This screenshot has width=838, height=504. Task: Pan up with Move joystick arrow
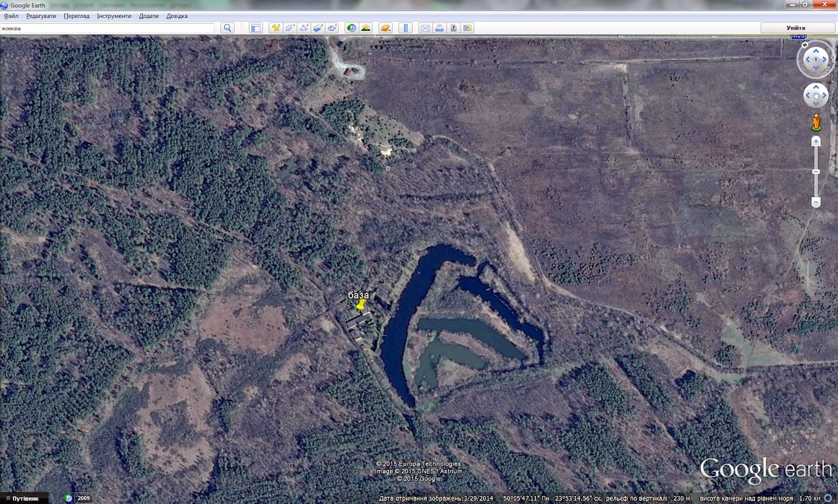(816, 87)
